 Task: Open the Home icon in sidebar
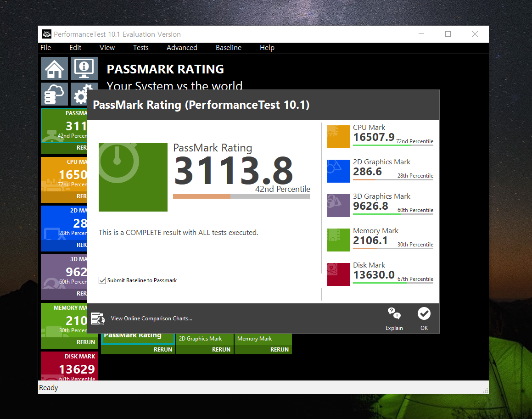[54, 68]
